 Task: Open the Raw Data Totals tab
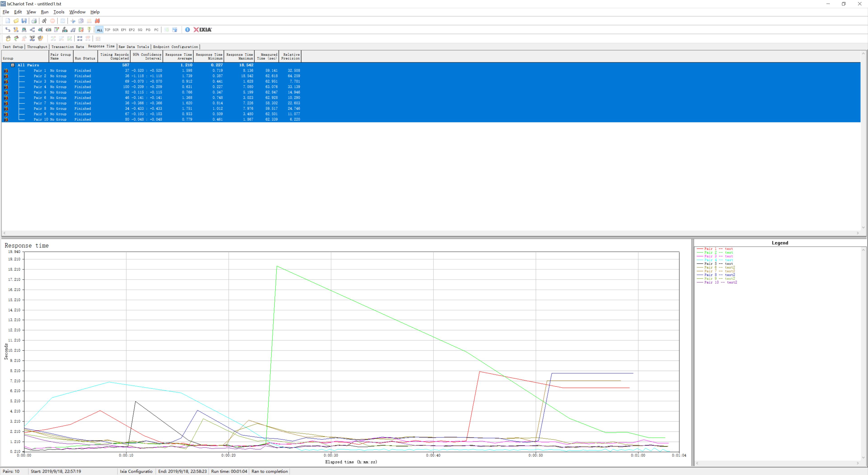tap(133, 47)
